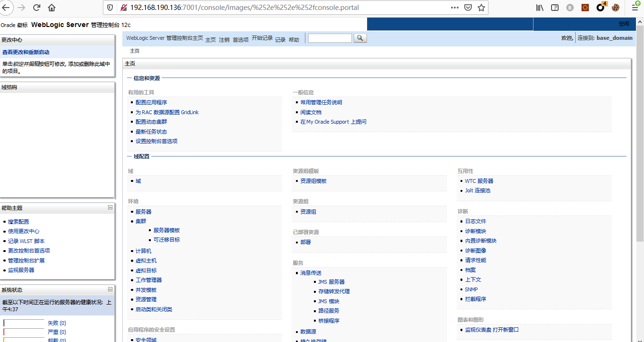644x342 pixels.
Task: Open the 记录 toolbar item
Action: pyautogui.click(x=280, y=40)
